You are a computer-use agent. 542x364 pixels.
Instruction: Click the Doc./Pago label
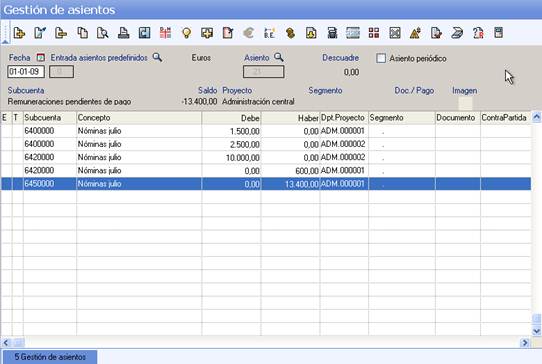pos(414,91)
